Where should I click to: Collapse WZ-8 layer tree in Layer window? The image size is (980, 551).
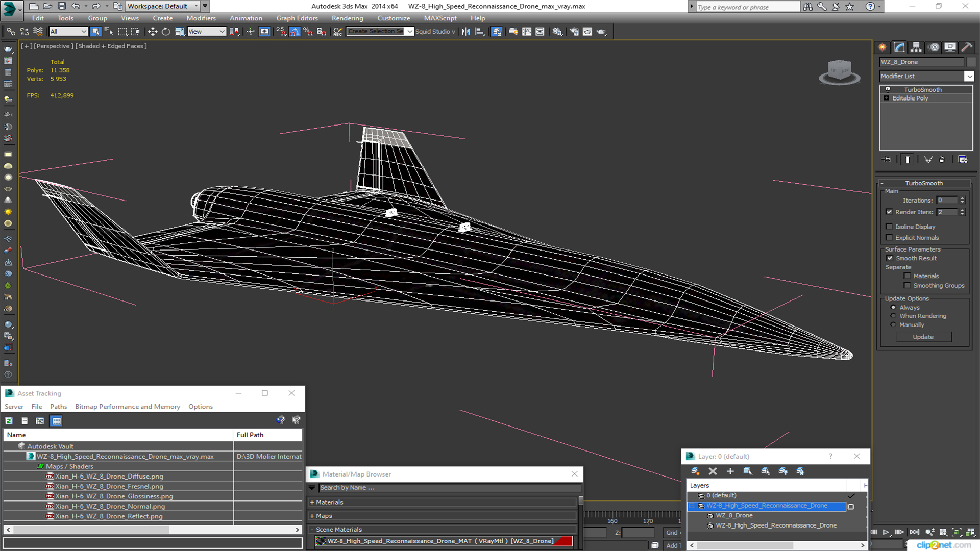(x=692, y=506)
